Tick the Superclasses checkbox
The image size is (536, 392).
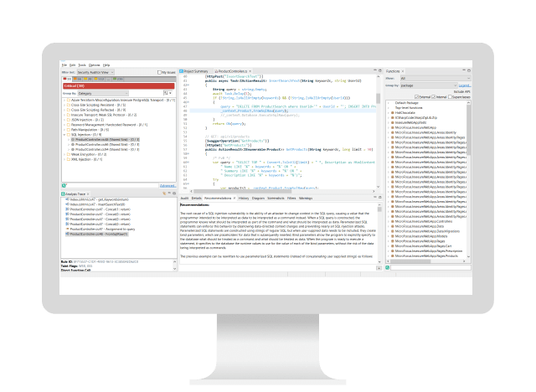point(450,97)
